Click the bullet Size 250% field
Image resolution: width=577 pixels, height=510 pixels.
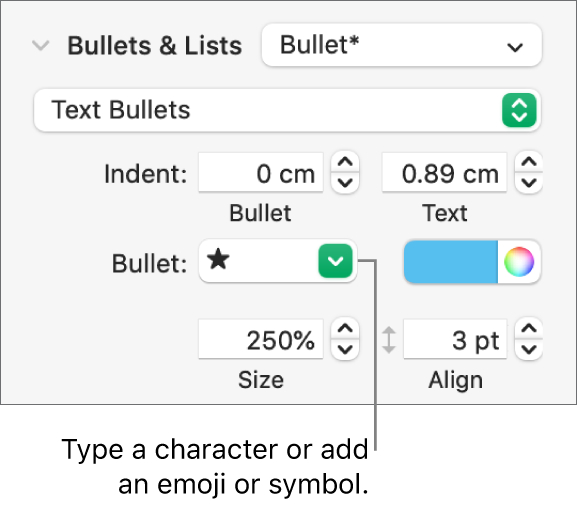[x=261, y=339]
